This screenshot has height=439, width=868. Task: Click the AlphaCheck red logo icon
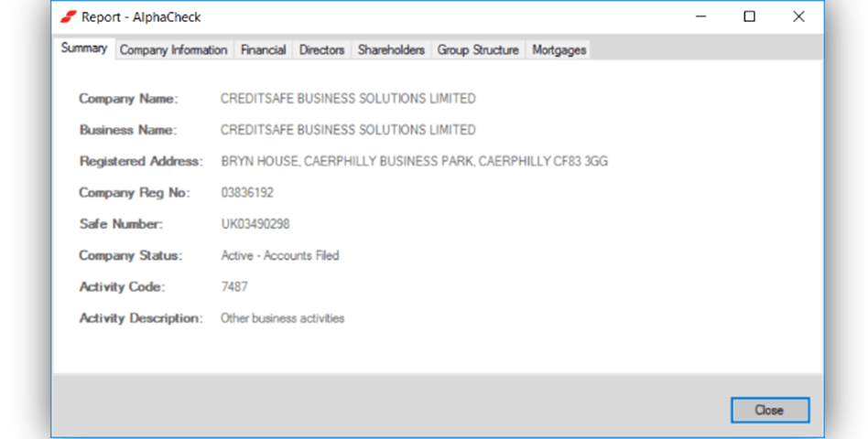[x=69, y=17]
